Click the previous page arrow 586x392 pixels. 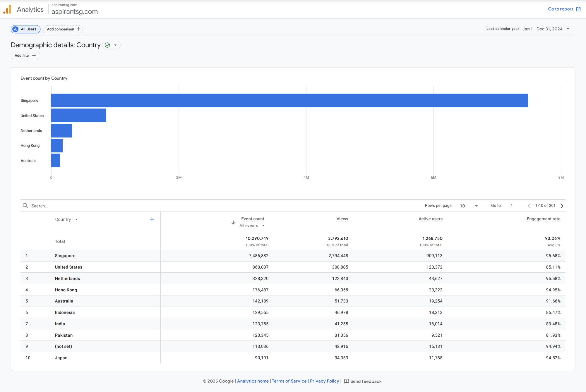click(x=529, y=206)
